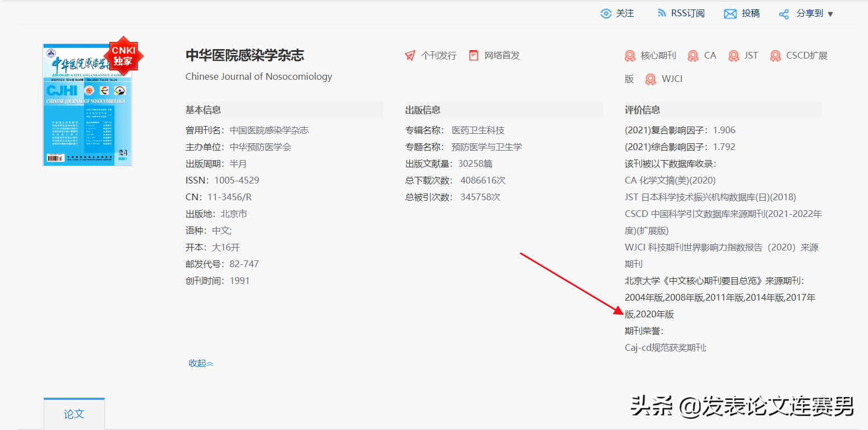This screenshot has height=430, width=868.
Task: Click the 网络首发 online-first icon
Action: coord(473,55)
